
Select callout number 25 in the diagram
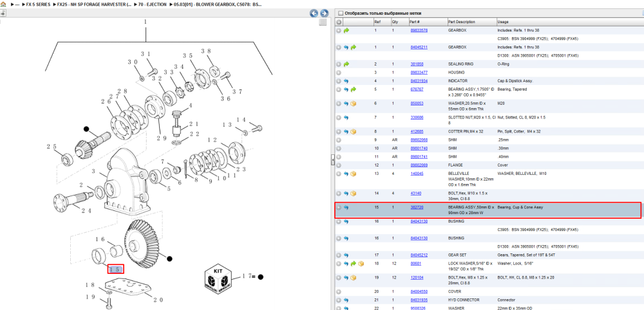52,147
